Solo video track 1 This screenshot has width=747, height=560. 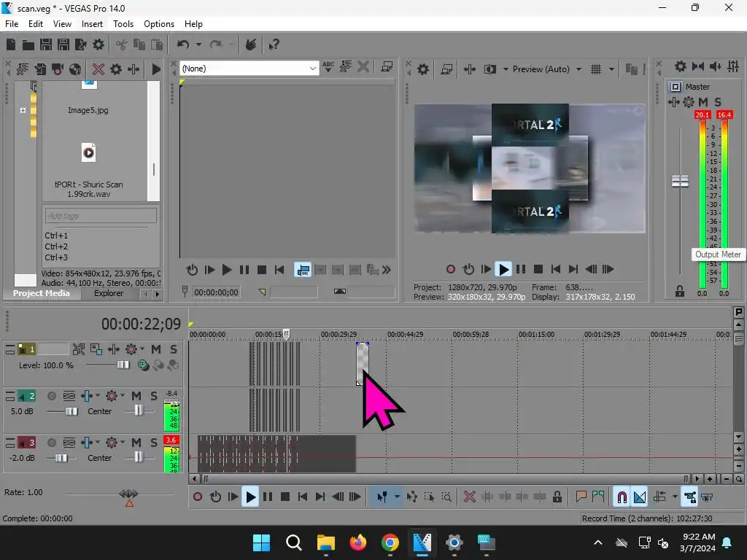[x=174, y=349]
